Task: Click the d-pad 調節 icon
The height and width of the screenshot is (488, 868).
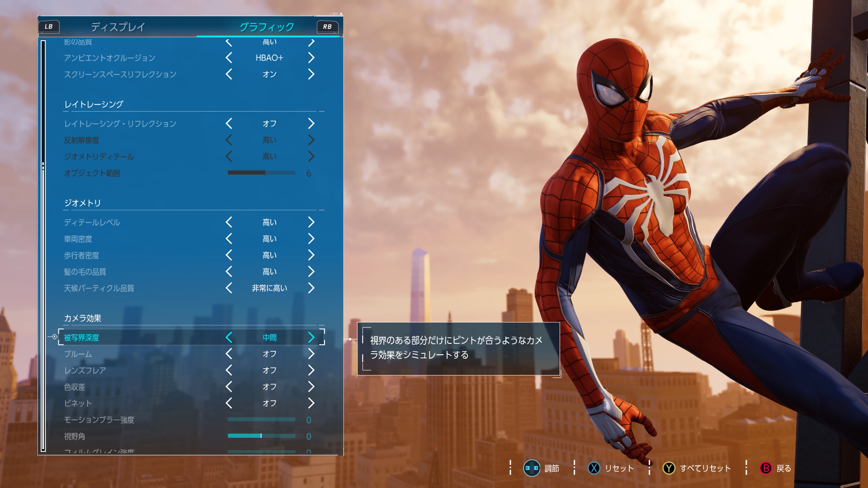Action: pyautogui.click(x=532, y=468)
